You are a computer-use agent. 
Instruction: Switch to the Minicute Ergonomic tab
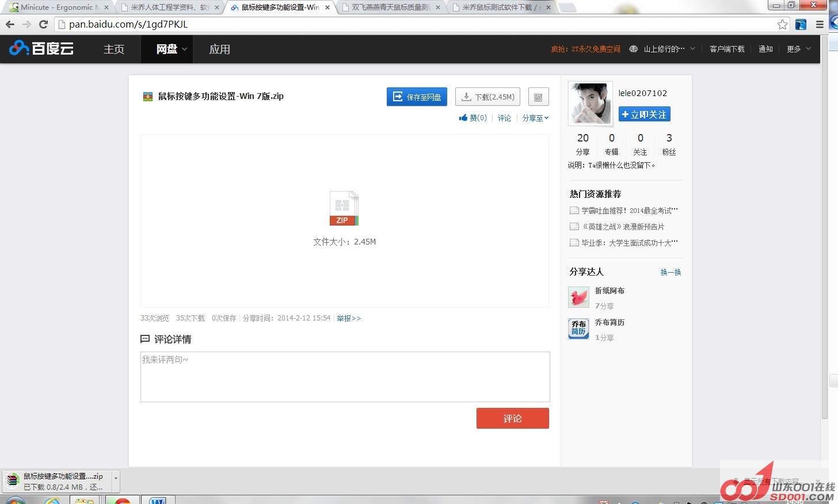[x=58, y=7]
